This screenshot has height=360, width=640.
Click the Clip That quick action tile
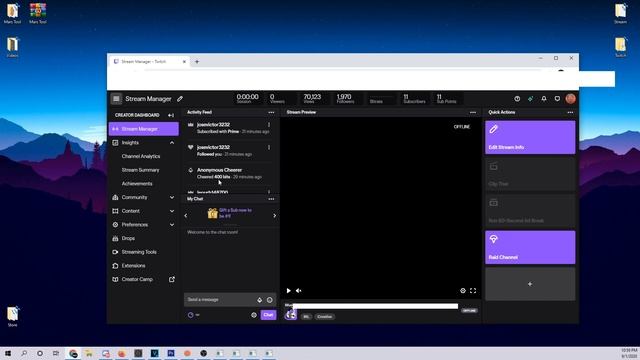coord(530,174)
